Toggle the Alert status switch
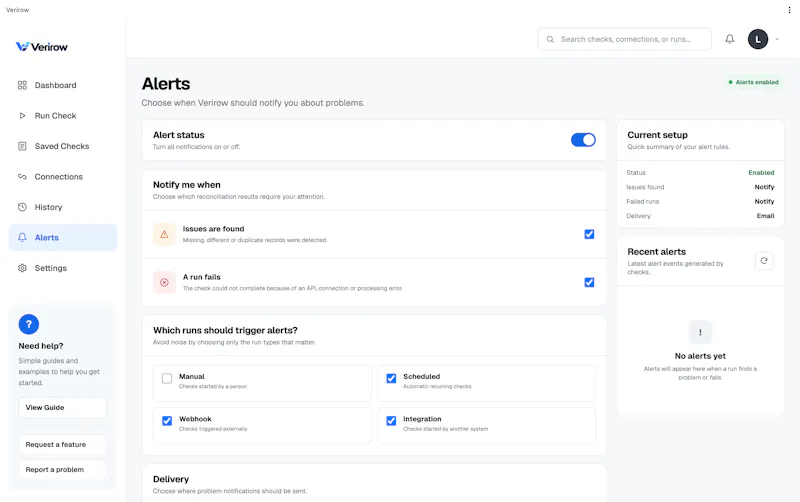The width and height of the screenshot is (800, 502). [x=583, y=140]
